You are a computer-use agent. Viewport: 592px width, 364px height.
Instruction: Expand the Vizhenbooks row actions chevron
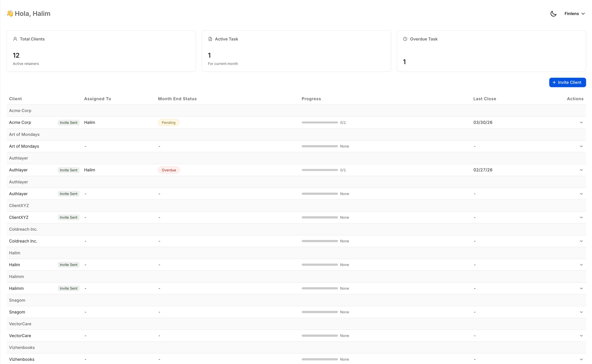[x=581, y=359]
